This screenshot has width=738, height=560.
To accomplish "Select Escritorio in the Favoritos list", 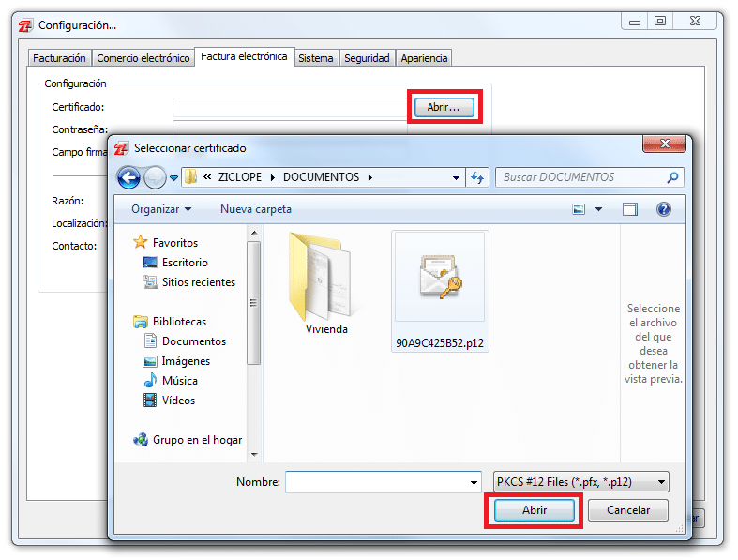I will tap(185, 263).
